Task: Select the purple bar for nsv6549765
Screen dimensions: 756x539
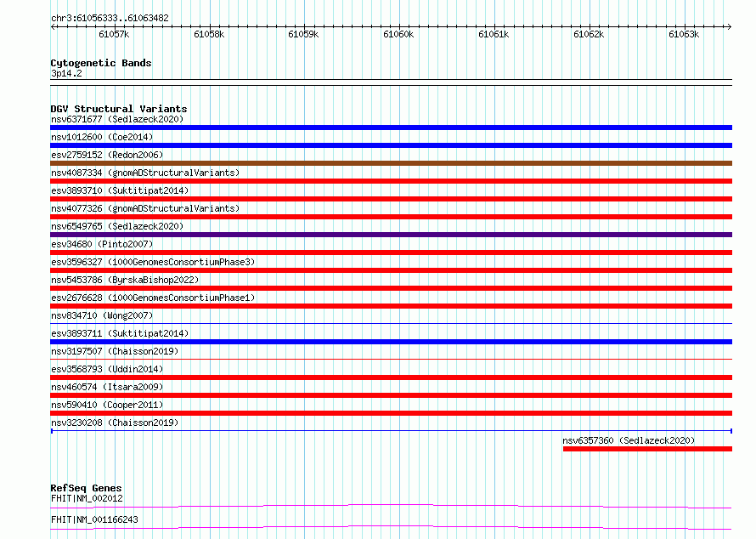Action: (391, 235)
